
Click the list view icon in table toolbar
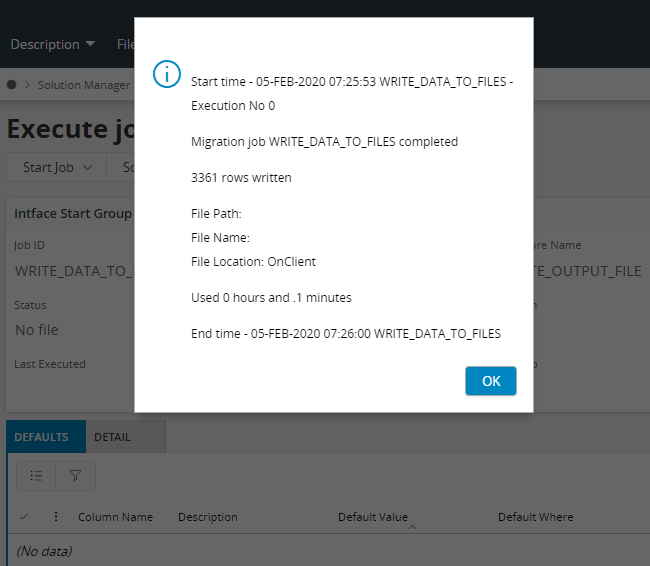click(x=36, y=476)
